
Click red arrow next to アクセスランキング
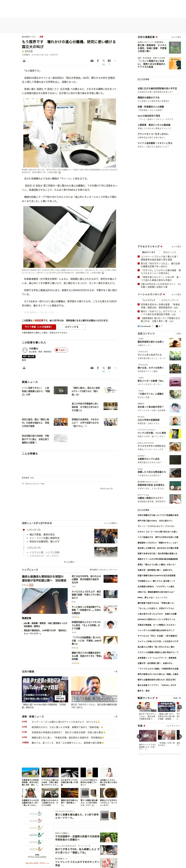point(161,246)
